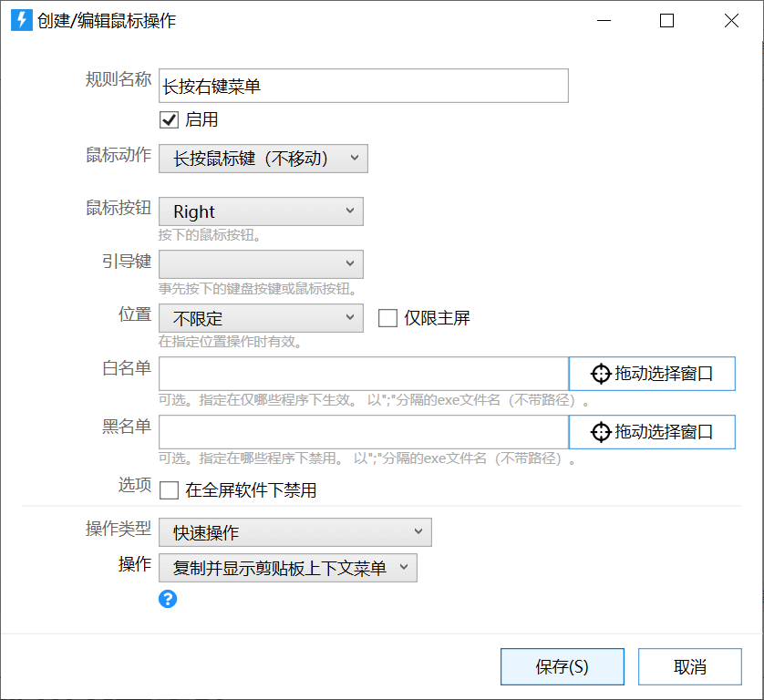The height and width of the screenshot is (700, 764).
Task: Toggle the 启用 checkbox
Action: tap(169, 119)
